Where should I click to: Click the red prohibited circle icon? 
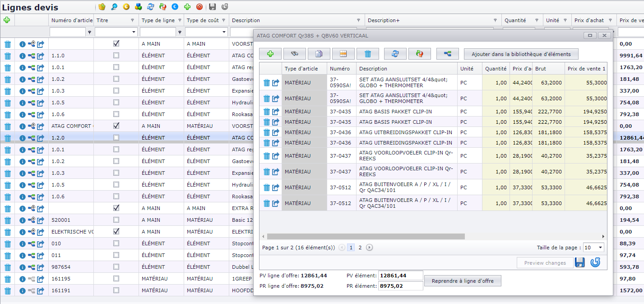pyautogui.click(x=199, y=7)
